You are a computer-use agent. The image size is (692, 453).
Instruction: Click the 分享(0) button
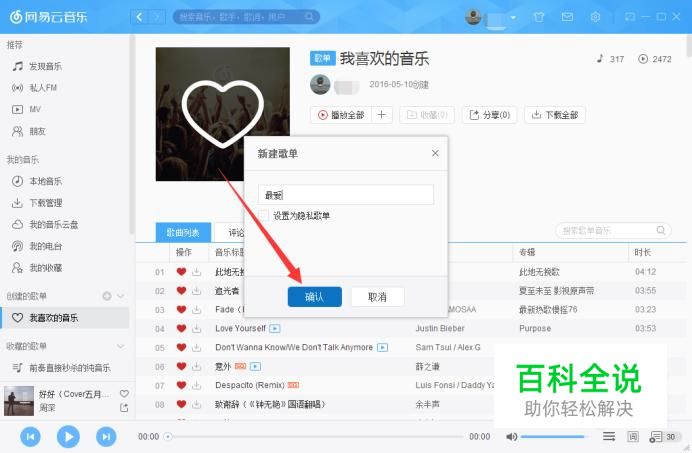click(x=489, y=115)
